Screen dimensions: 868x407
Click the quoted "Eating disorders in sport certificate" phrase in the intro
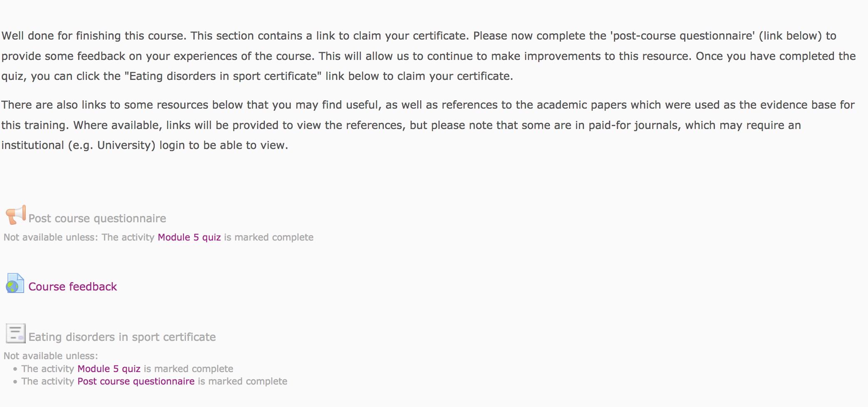pos(223,76)
